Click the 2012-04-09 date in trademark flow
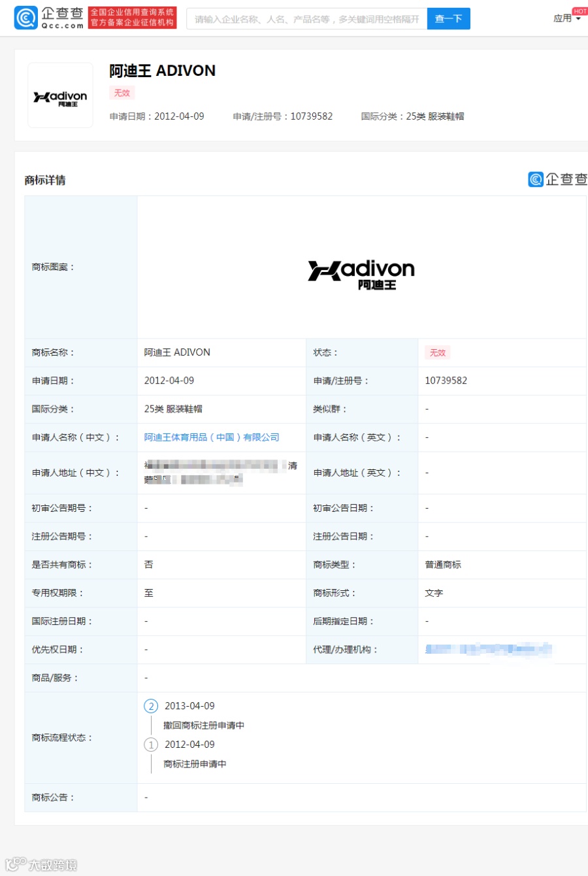 point(189,745)
